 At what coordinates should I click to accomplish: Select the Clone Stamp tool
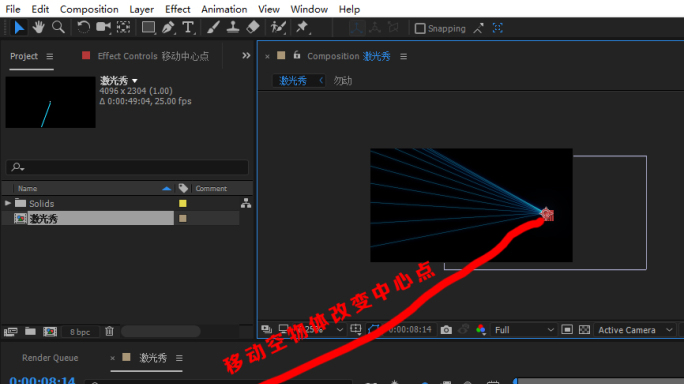pyautogui.click(x=233, y=27)
